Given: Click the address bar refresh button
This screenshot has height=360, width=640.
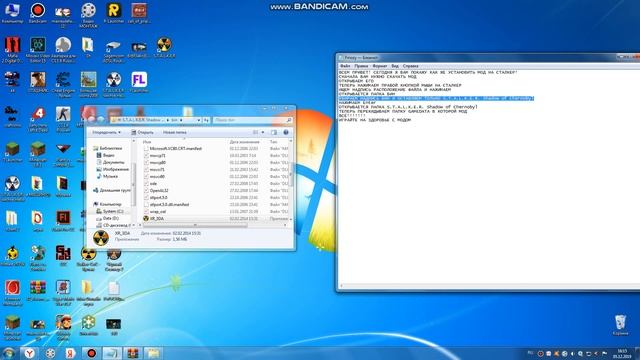Looking at the screenshot, I should (207, 120).
